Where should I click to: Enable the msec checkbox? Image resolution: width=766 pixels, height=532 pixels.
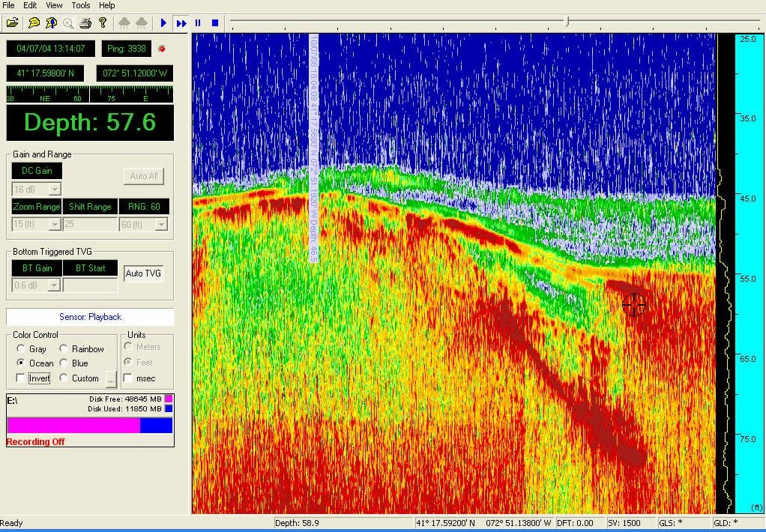pos(128,378)
